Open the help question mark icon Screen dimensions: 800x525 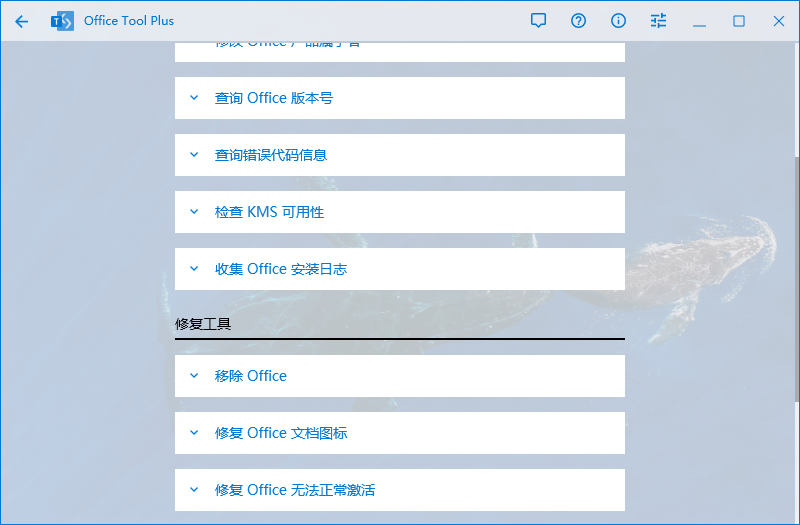coord(578,21)
